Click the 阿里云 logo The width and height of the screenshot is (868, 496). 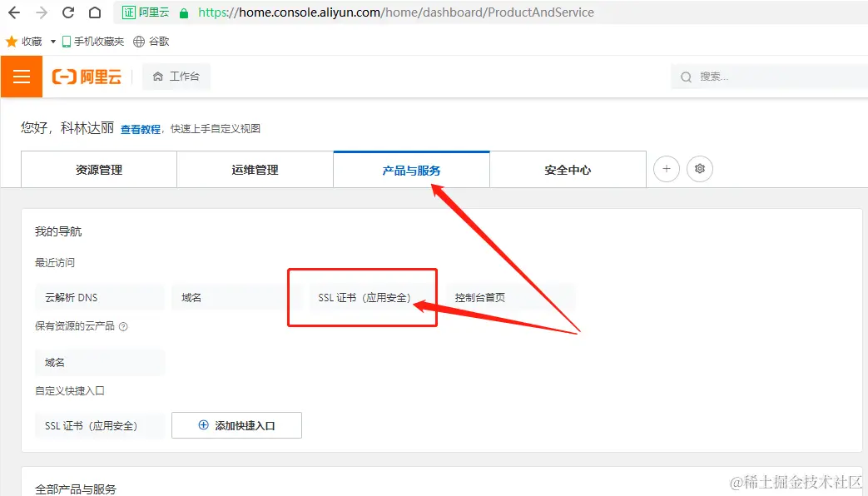(87, 77)
